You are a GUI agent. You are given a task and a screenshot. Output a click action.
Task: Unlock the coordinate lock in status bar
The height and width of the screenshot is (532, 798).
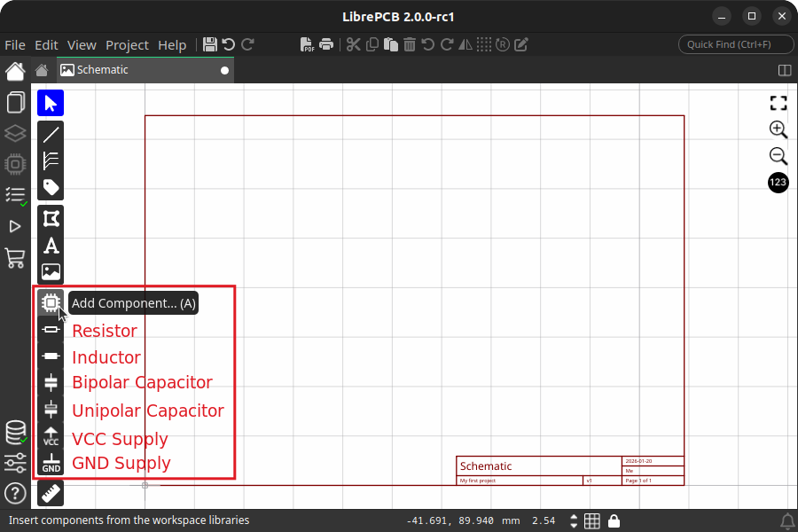tap(614, 520)
